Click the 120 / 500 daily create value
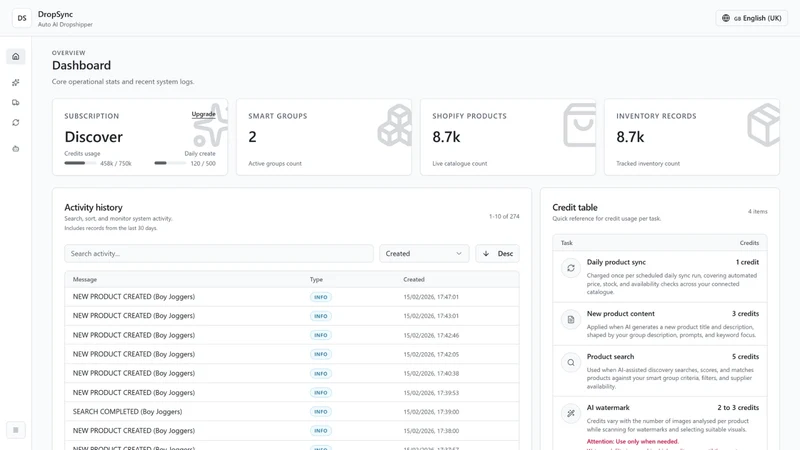 coord(203,164)
